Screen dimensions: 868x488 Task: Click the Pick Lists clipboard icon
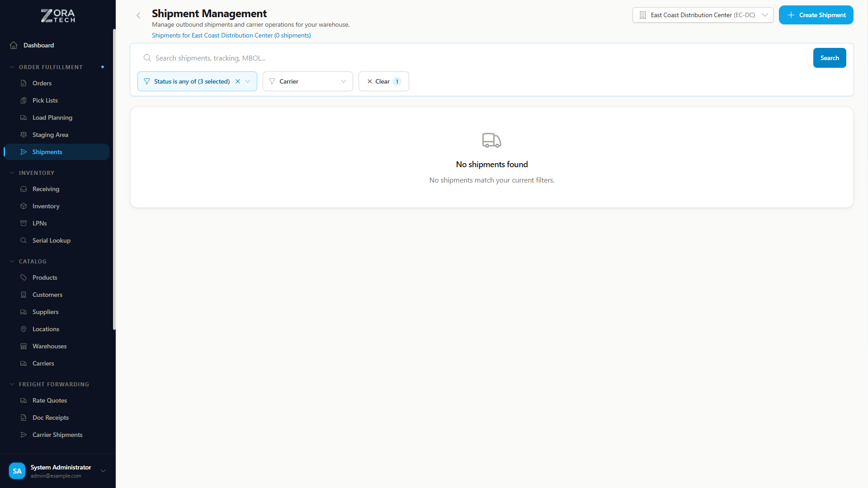[x=24, y=100]
